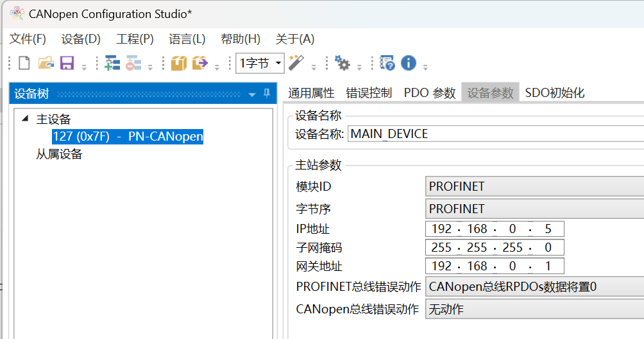Open the 关于(A) menu
Screen dimensions: 644x339
tap(295, 39)
